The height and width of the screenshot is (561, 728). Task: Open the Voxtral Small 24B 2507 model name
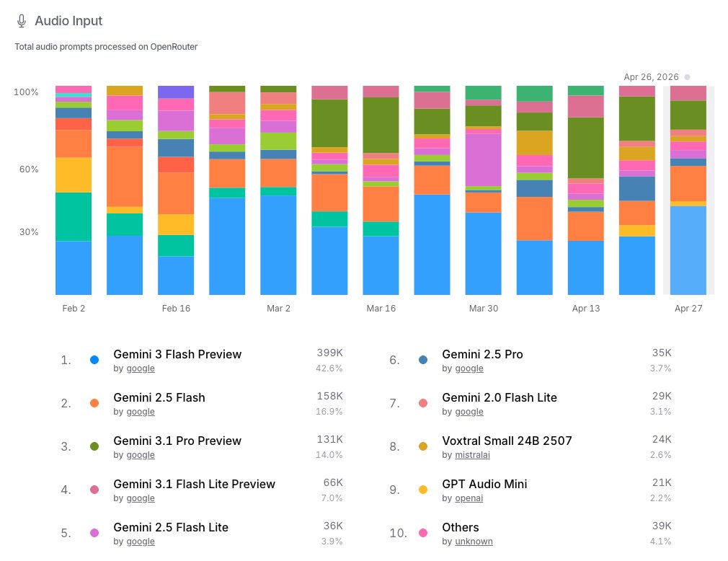(507, 441)
